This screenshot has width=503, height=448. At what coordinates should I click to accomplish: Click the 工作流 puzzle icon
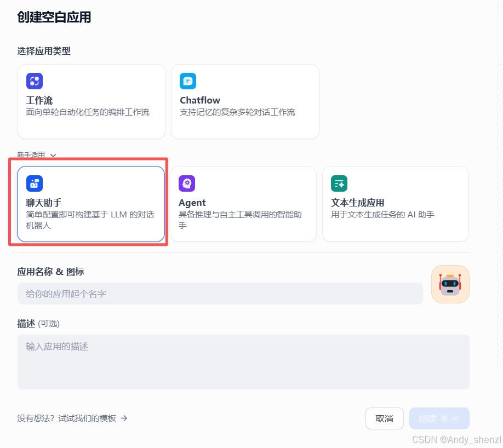coord(35,81)
